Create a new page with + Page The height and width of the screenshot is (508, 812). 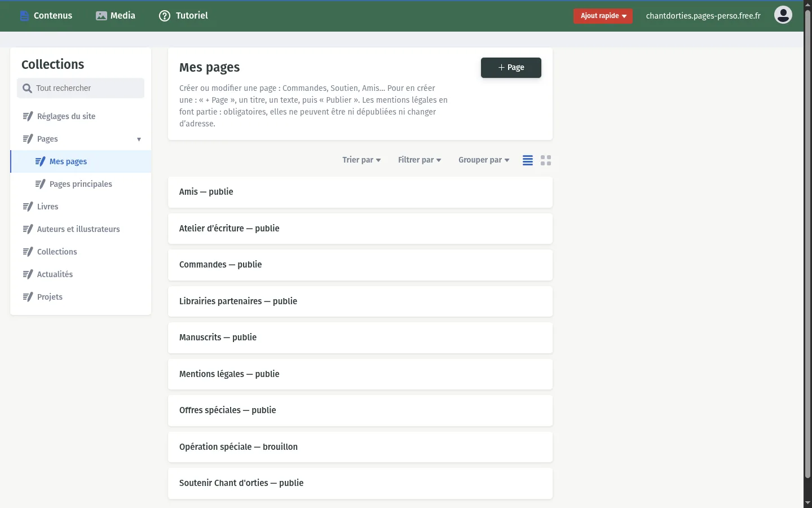(x=511, y=68)
